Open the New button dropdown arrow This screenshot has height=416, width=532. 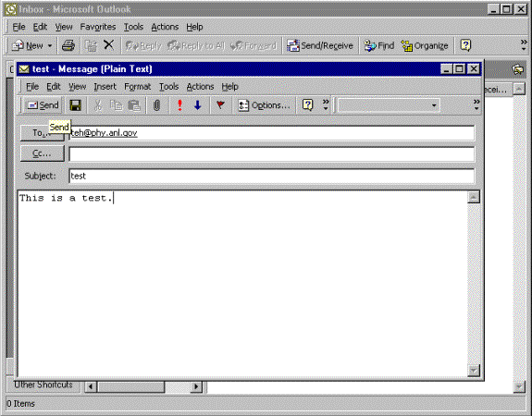pyautogui.click(x=50, y=45)
